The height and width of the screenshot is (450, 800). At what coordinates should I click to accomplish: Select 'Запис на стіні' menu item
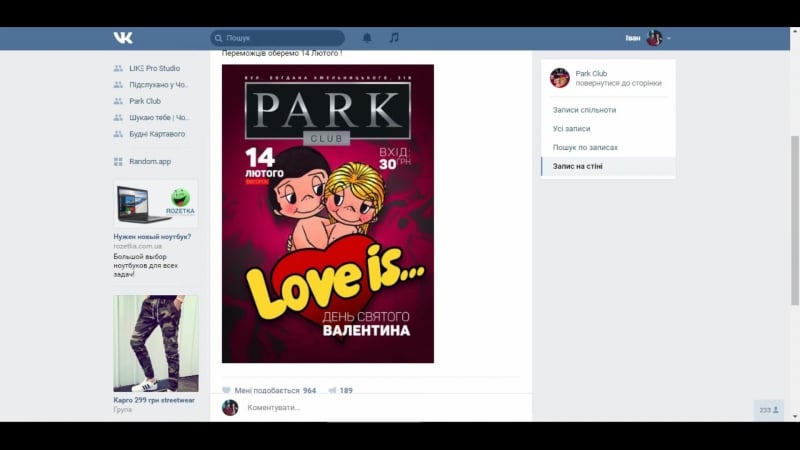608,166
